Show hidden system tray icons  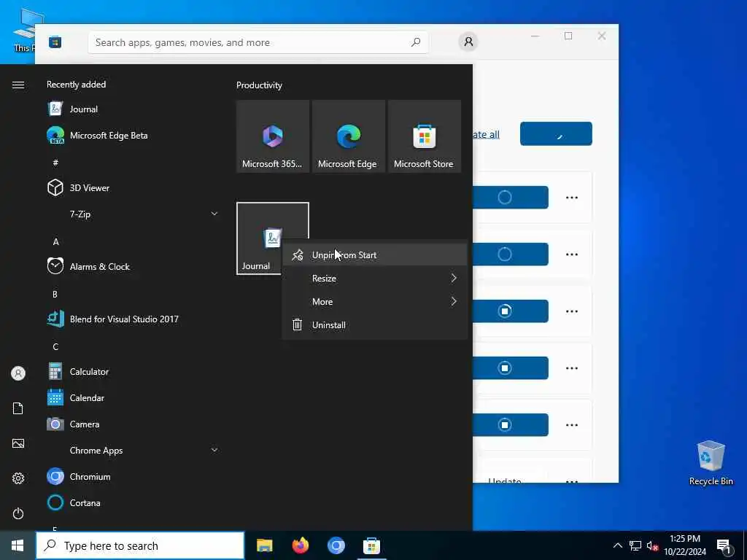tap(617, 545)
